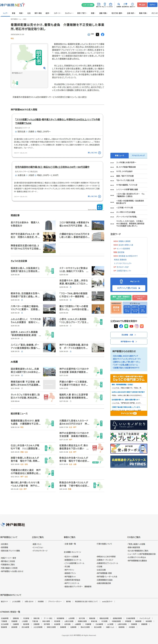The height and width of the screenshot is (644, 158).
Task: Expand the 医療 navigation dropdown
Action: [x=93, y=13]
